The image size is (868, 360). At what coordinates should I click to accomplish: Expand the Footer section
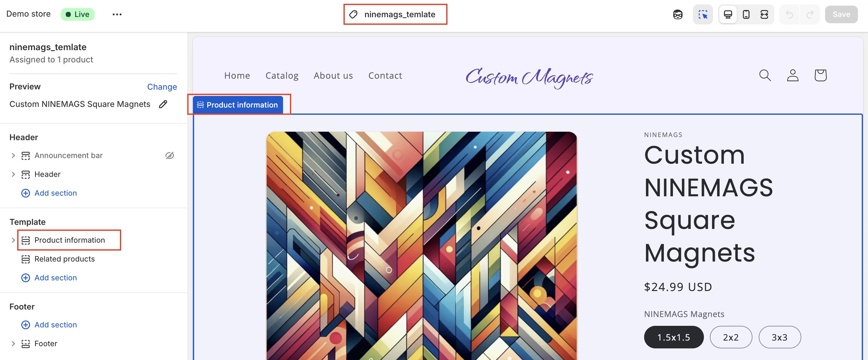pos(13,343)
